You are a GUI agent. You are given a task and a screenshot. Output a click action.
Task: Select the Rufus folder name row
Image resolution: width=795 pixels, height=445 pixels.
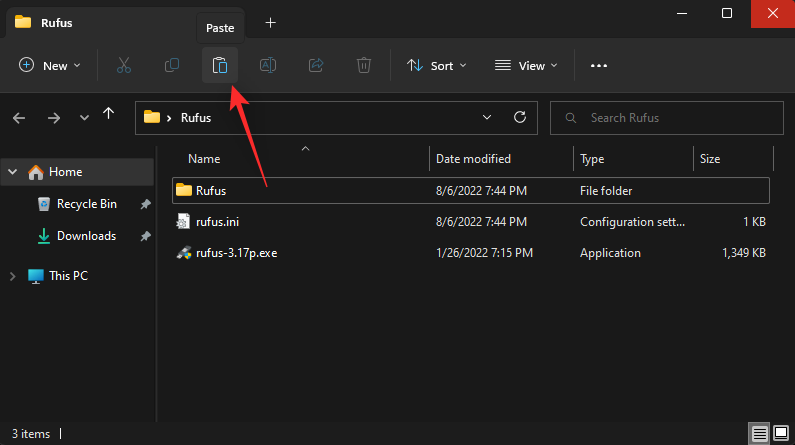(471, 191)
